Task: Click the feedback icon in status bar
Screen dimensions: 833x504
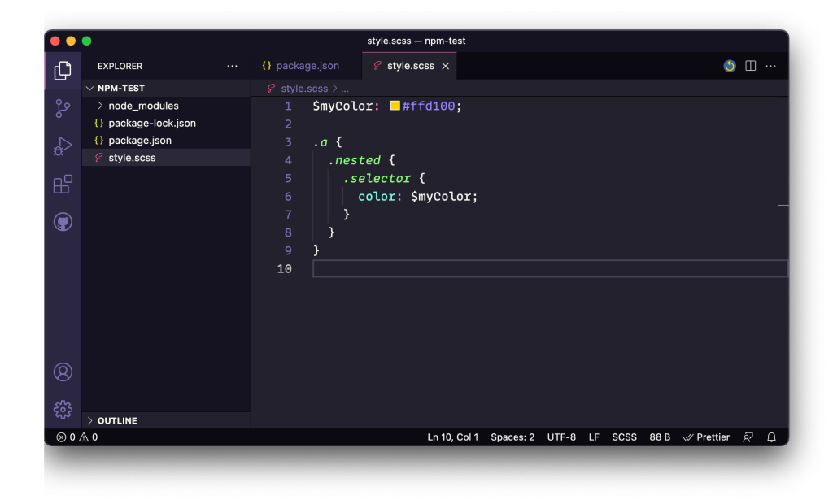Action: click(748, 437)
